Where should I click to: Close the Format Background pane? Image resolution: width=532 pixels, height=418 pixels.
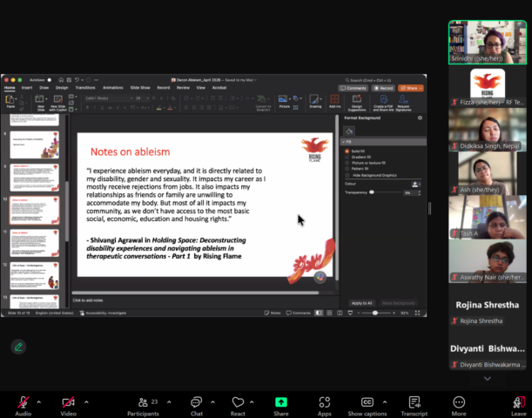click(x=420, y=118)
